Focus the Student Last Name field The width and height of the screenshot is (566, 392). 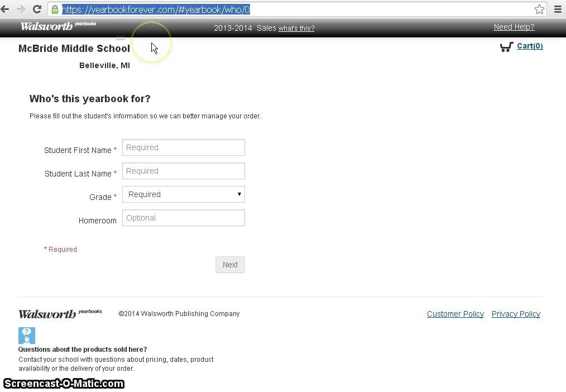point(184,171)
